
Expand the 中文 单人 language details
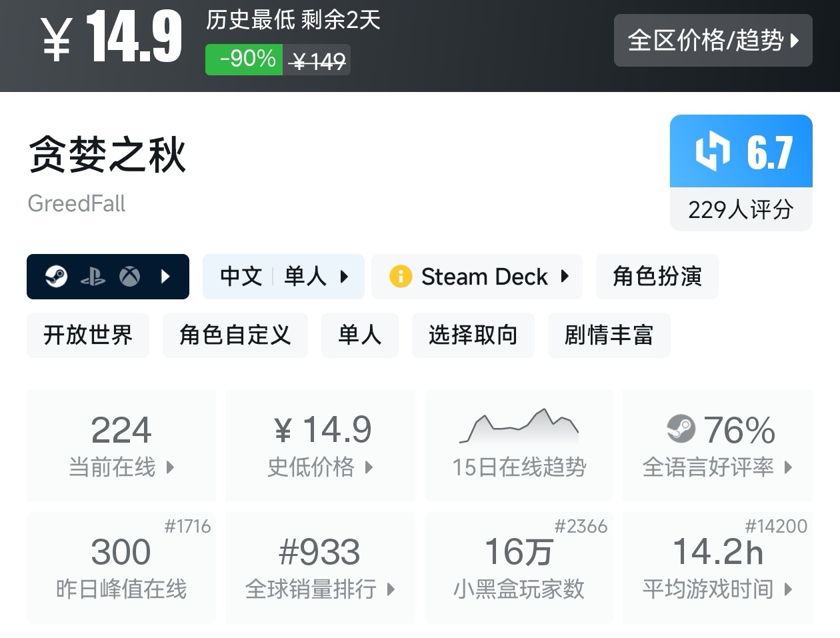(283, 276)
